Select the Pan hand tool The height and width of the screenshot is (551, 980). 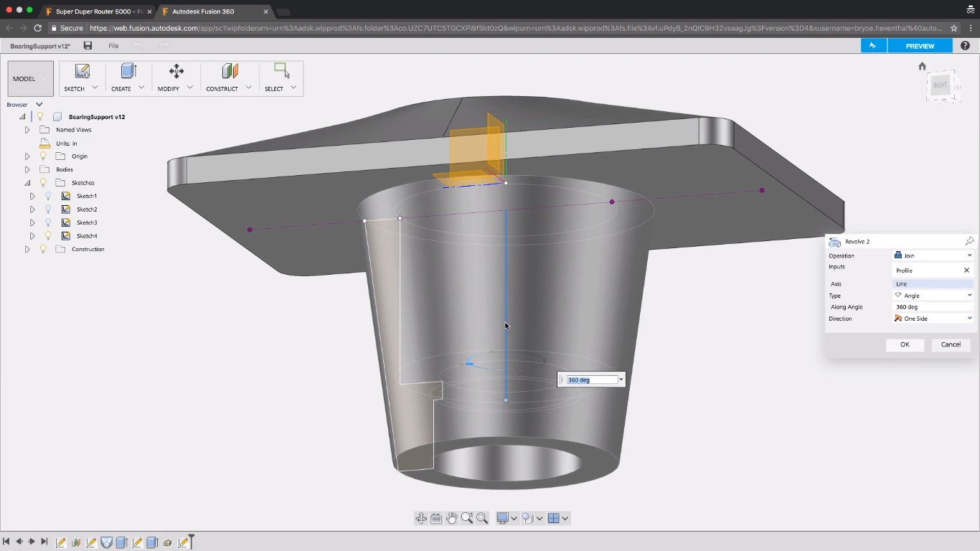point(451,518)
